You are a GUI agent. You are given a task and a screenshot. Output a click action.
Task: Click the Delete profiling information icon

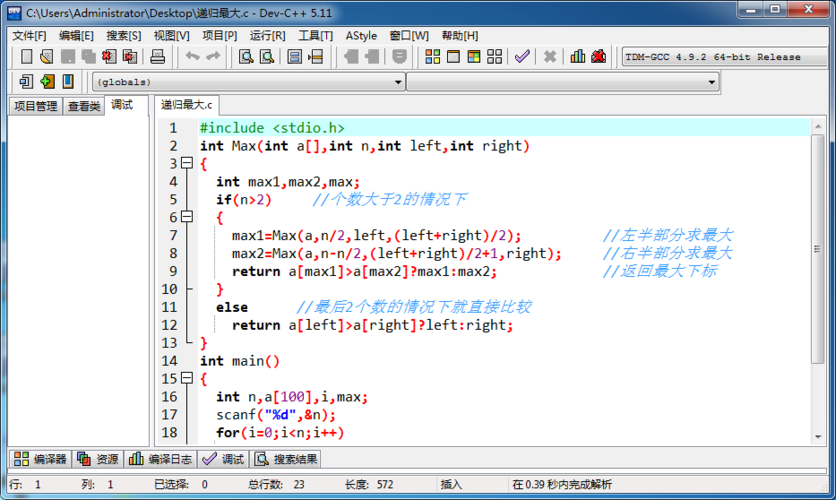[x=598, y=57]
